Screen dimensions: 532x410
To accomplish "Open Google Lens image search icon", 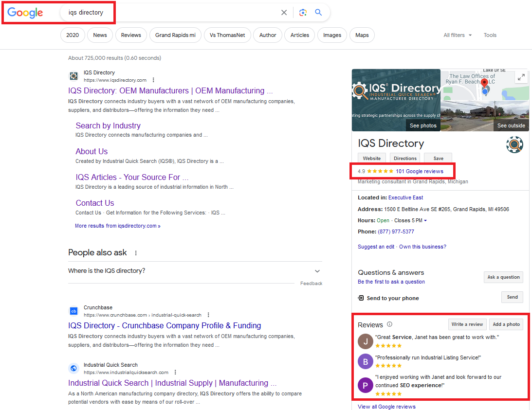I will click(303, 13).
